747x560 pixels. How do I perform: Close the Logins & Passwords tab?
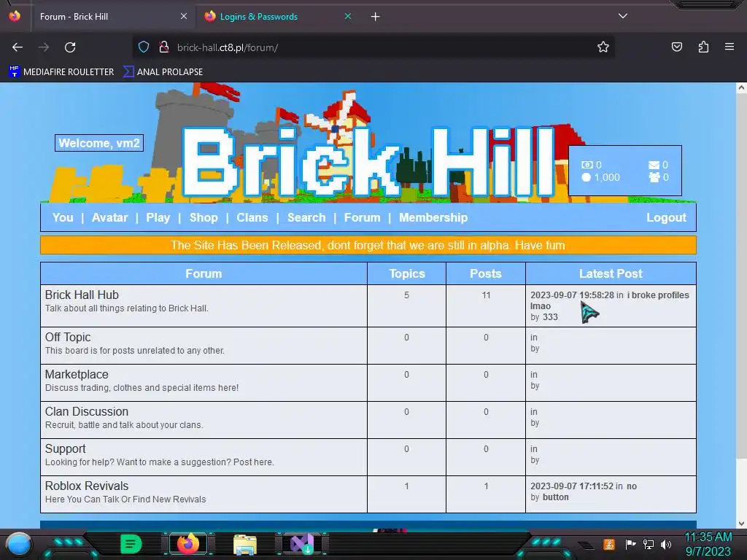click(x=348, y=16)
